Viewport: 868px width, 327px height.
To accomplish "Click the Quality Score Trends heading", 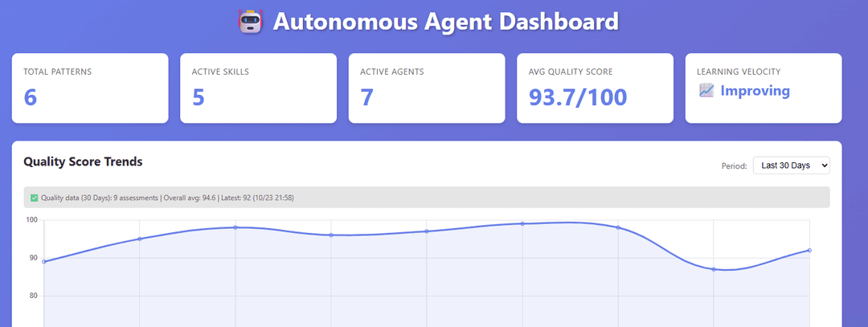I will (x=83, y=161).
